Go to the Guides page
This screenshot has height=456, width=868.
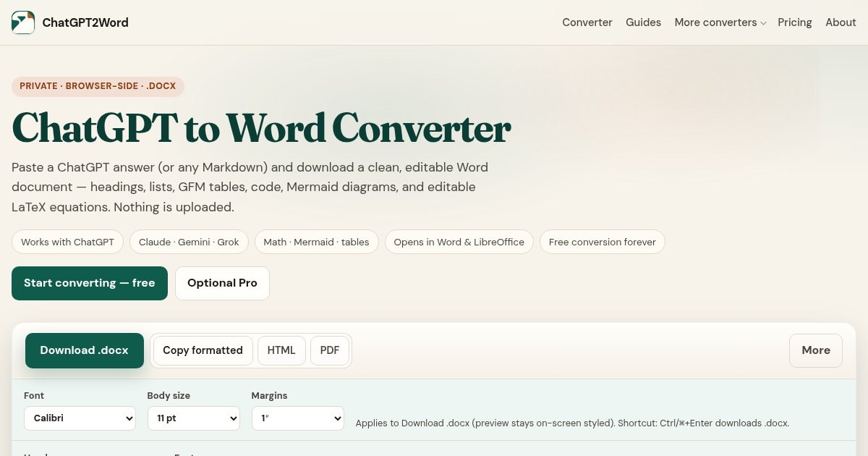coord(643,22)
